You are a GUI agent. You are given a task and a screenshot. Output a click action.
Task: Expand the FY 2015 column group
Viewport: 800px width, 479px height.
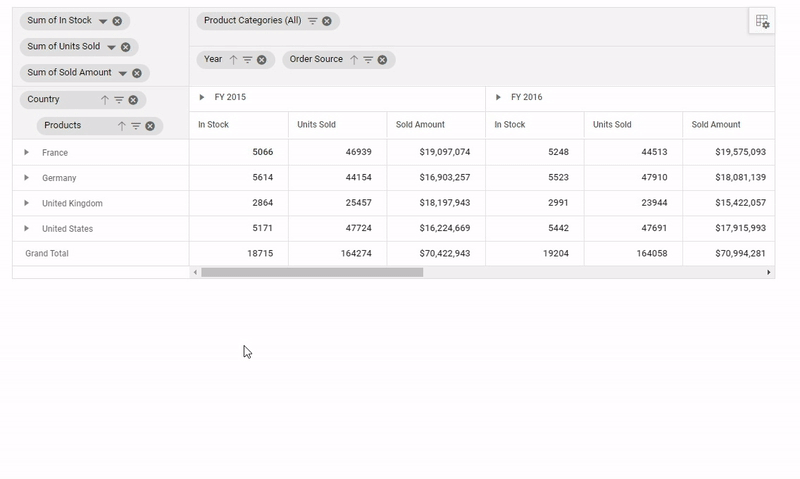click(x=202, y=98)
